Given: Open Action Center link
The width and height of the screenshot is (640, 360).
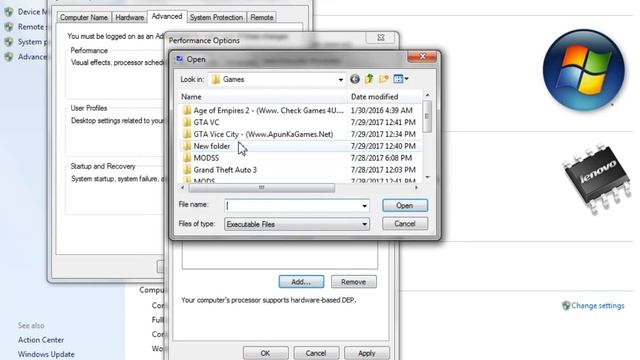Looking at the screenshot, I should click(41, 340).
